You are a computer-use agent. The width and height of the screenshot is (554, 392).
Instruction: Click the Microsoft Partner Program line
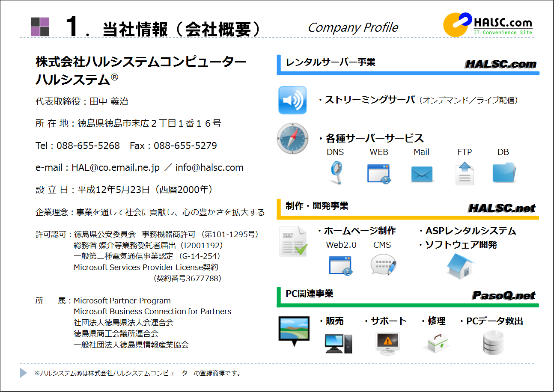click(x=122, y=301)
